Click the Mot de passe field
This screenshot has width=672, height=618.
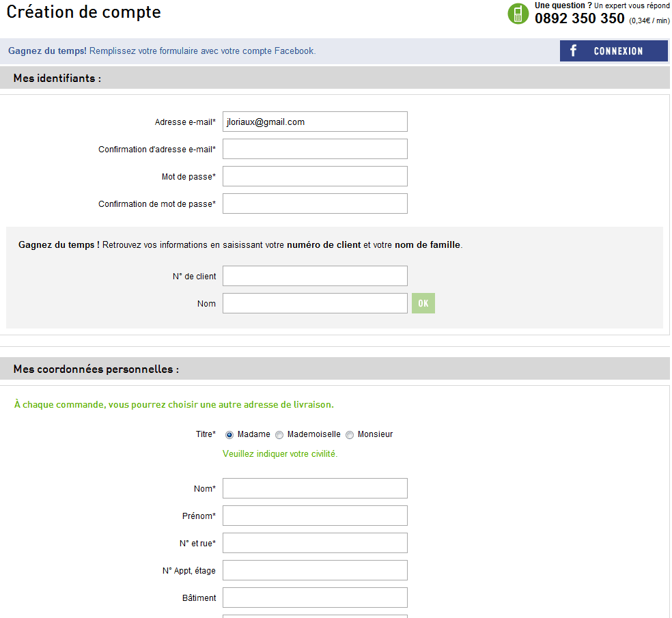click(315, 176)
